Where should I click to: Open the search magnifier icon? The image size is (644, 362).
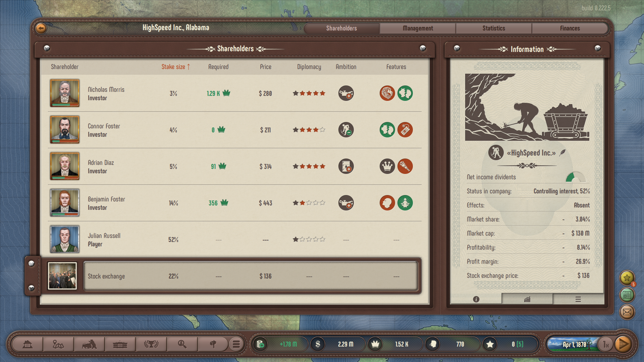[182, 344]
